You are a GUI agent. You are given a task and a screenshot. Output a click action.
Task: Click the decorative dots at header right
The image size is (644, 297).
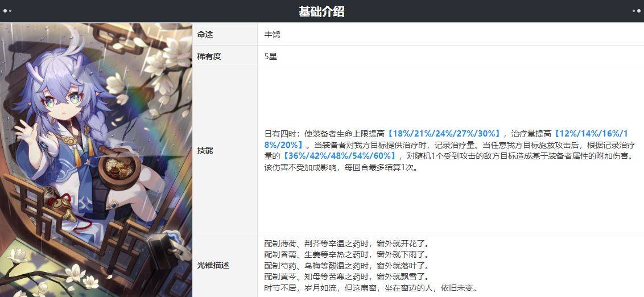637,11
